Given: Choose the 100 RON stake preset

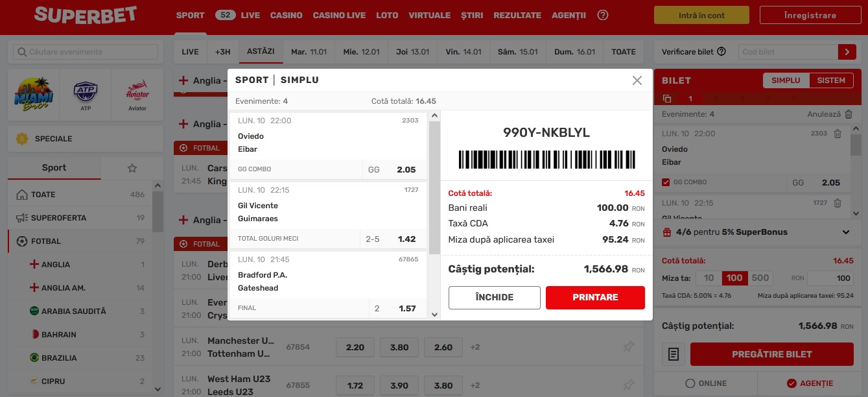Looking at the screenshot, I should click(734, 278).
